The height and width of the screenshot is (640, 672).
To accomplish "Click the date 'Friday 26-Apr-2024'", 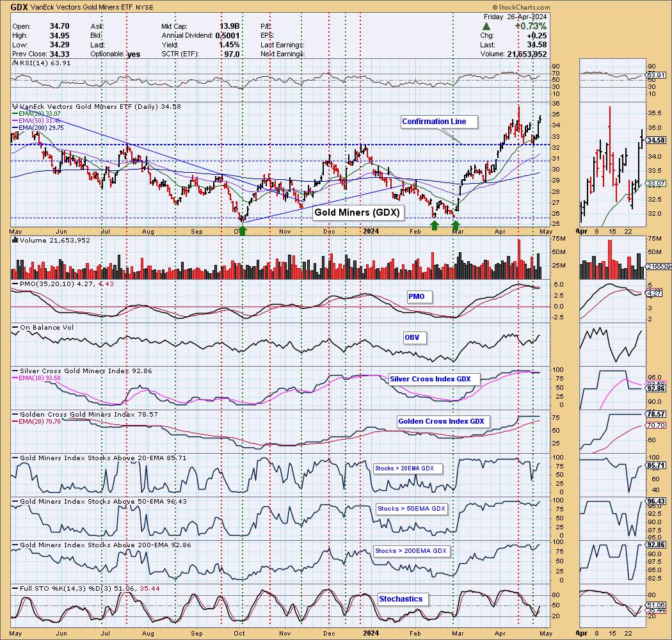I will click(x=515, y=17).
